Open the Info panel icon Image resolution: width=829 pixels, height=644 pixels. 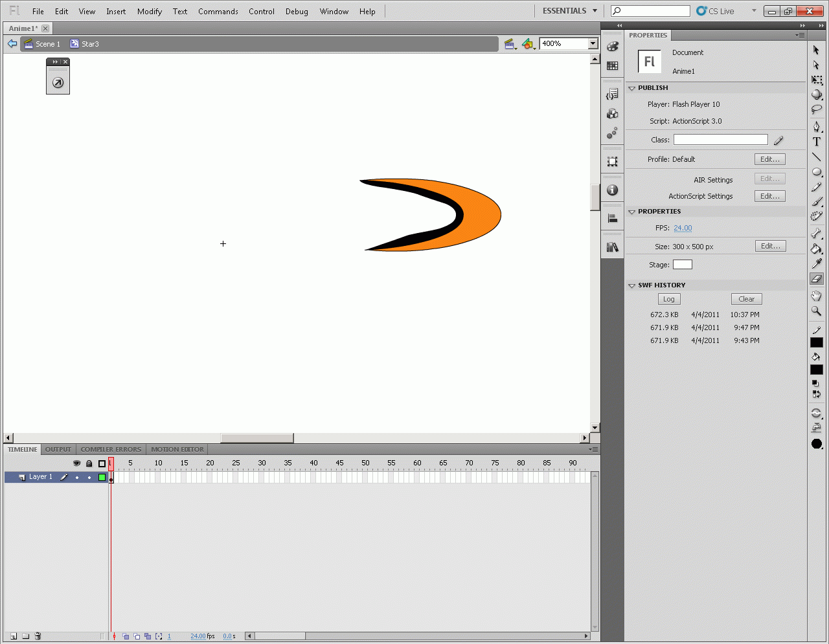coord(612,190)
